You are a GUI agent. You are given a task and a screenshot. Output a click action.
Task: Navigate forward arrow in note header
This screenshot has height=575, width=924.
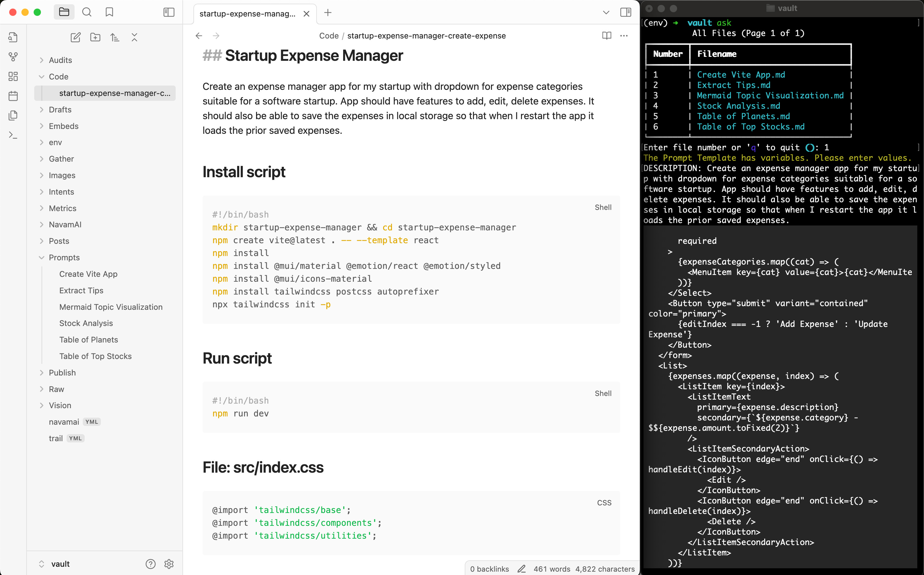[x=216, y=36]
